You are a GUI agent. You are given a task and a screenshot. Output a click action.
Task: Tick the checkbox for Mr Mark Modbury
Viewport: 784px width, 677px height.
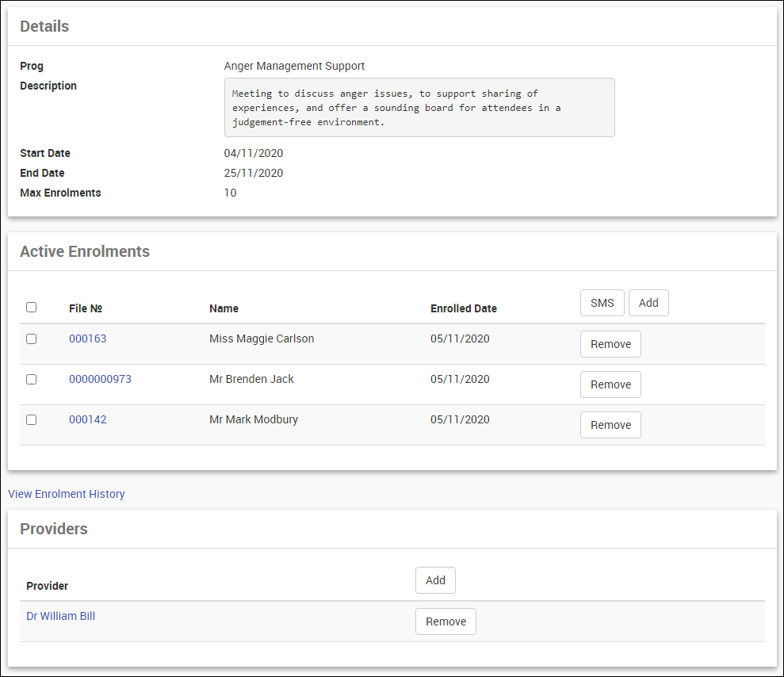tap(32, 419)
